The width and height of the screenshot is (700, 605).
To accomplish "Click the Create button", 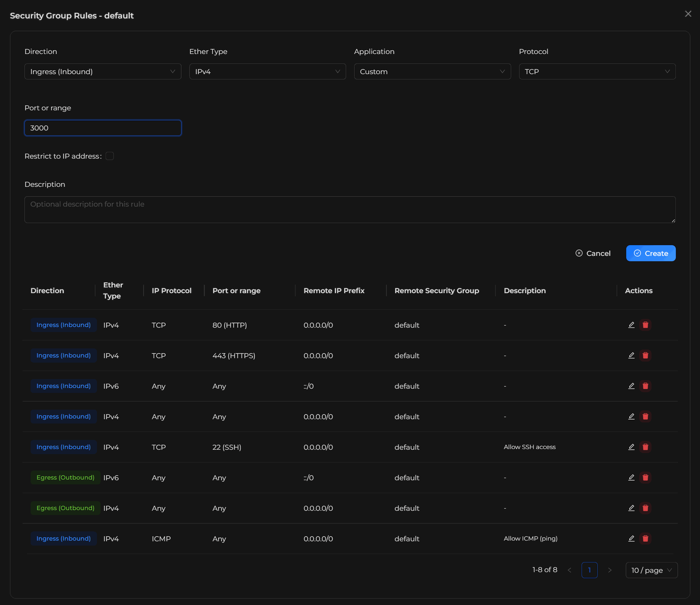I will pos(650,253).
